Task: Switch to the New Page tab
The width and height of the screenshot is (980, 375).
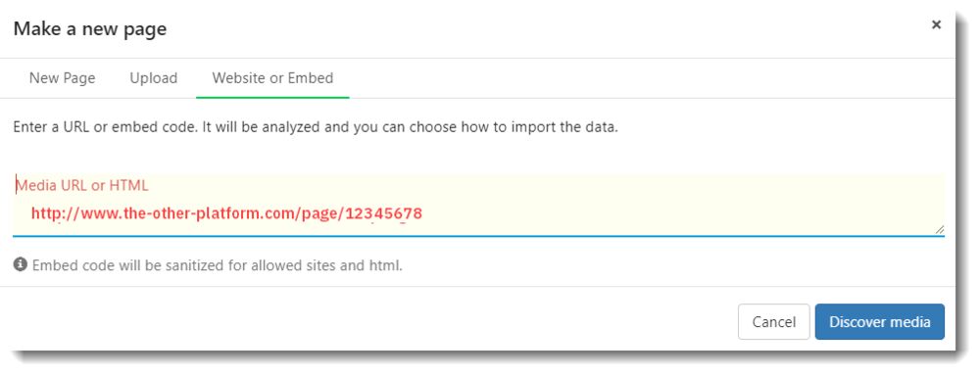Action: (x=63, y=78)
